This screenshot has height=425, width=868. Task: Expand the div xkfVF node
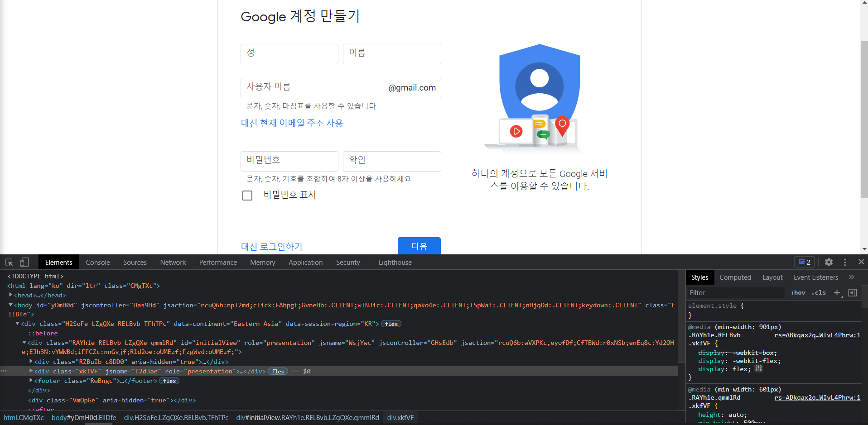(x=31, y=371)
